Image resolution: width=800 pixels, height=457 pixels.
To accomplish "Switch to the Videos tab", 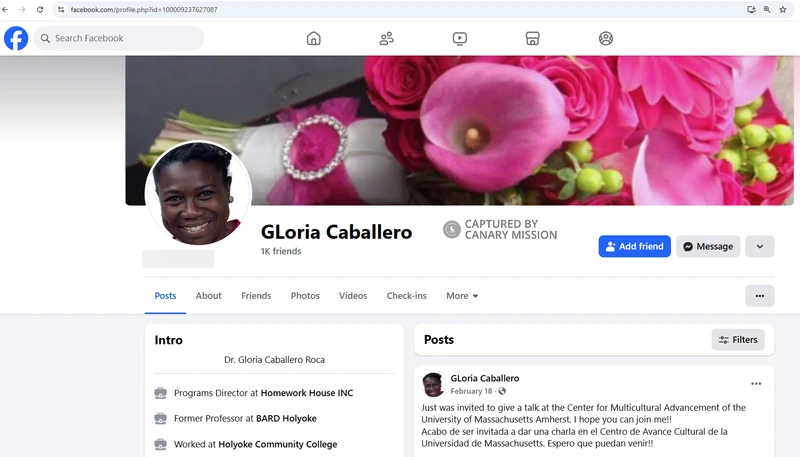I will 353,296.
